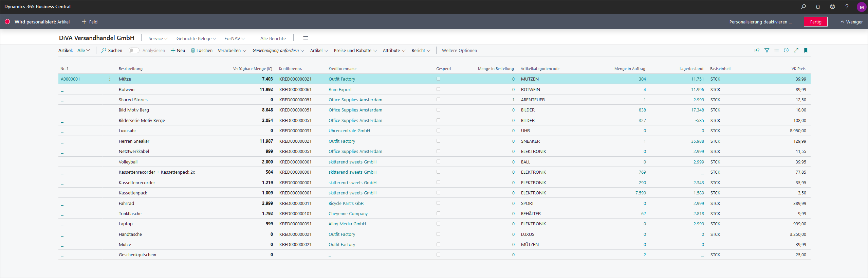Open the help question mark

[847, 7]
